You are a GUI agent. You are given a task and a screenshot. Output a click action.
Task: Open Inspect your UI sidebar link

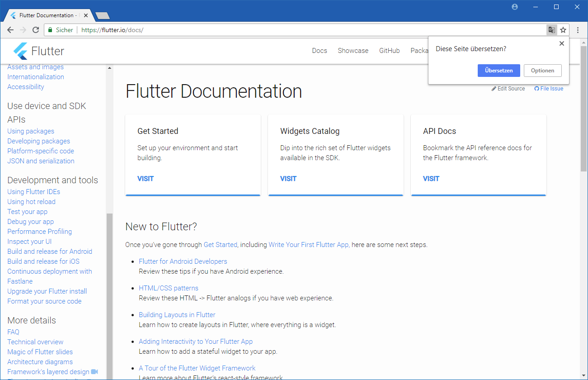tap(29, 242)
